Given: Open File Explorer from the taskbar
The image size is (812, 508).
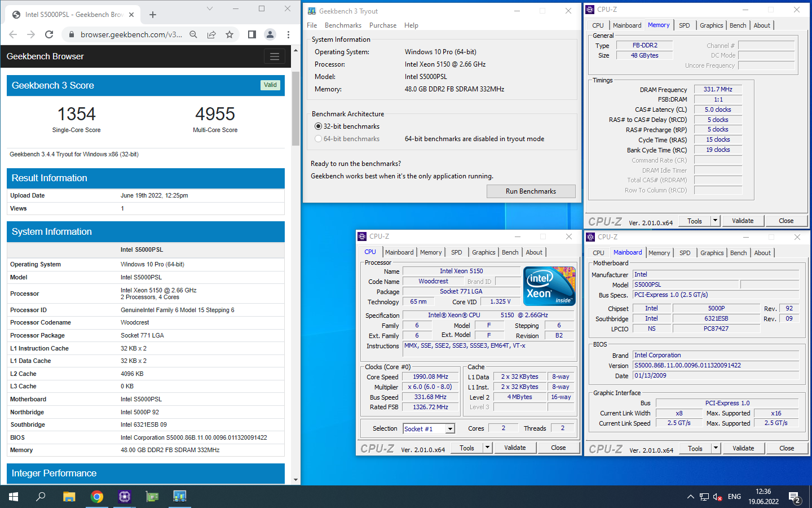Looking at the screenshot, I should [x=69, y=497].
